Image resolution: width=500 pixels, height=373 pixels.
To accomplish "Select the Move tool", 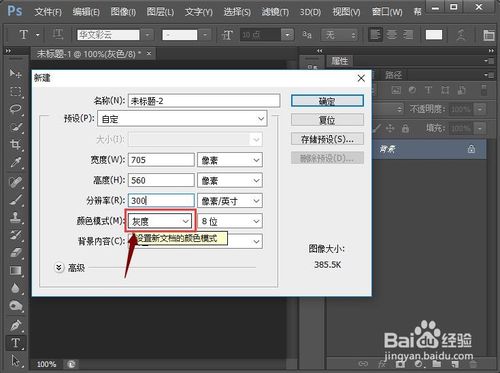I will click(15, 74).
